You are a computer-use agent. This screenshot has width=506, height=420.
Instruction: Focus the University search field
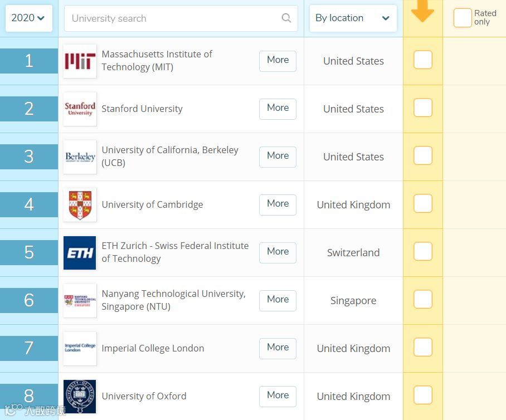(173, 18)
